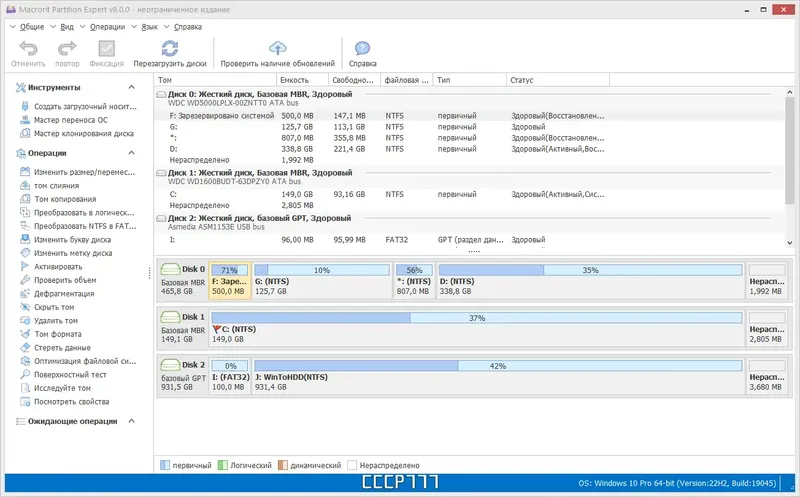This screenshot has height=497, width=800.
Task: Click the Redo (повтор) toolbar icon
Action: [67, 49]
